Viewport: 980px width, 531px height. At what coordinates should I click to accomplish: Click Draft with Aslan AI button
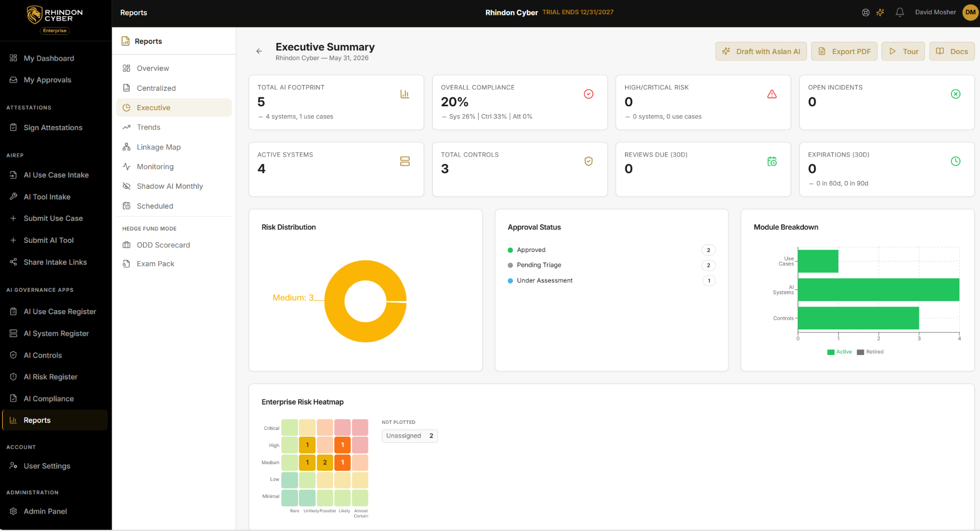tap(761, 52)
